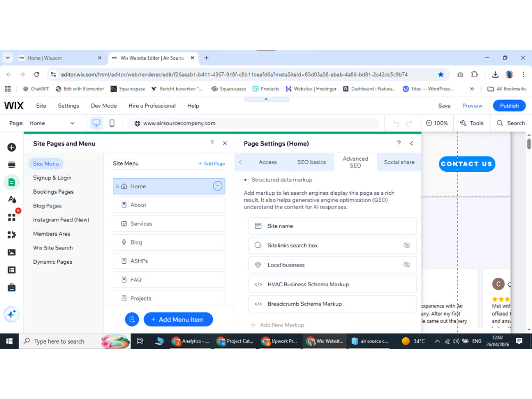Open the Add Elements plus icon in sidebar
532x399 pixels.
(x=12, y=147)
